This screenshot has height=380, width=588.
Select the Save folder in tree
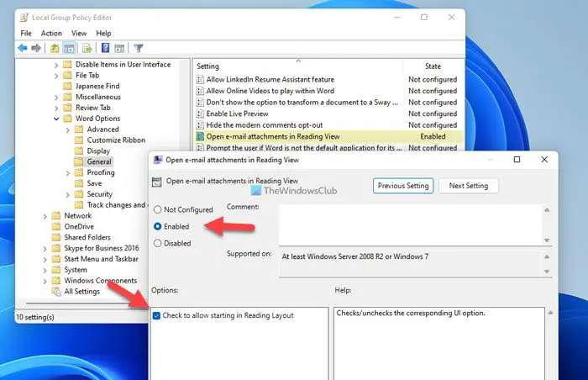point(94,183)
